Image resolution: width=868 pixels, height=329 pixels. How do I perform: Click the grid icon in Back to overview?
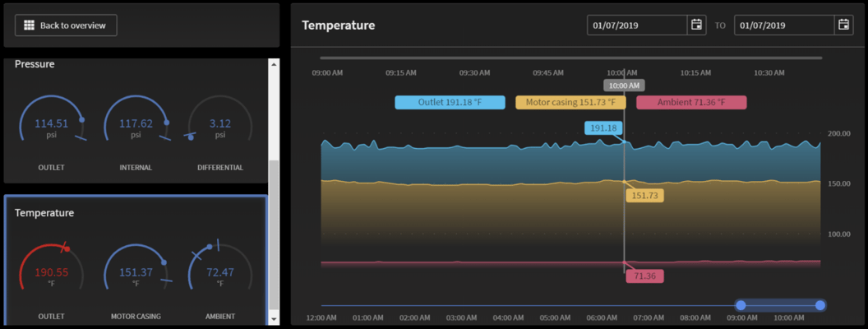click(x=29, y=25)
